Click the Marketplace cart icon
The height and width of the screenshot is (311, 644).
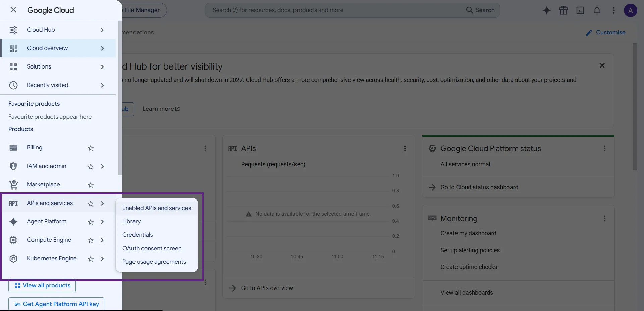[13, 184]
